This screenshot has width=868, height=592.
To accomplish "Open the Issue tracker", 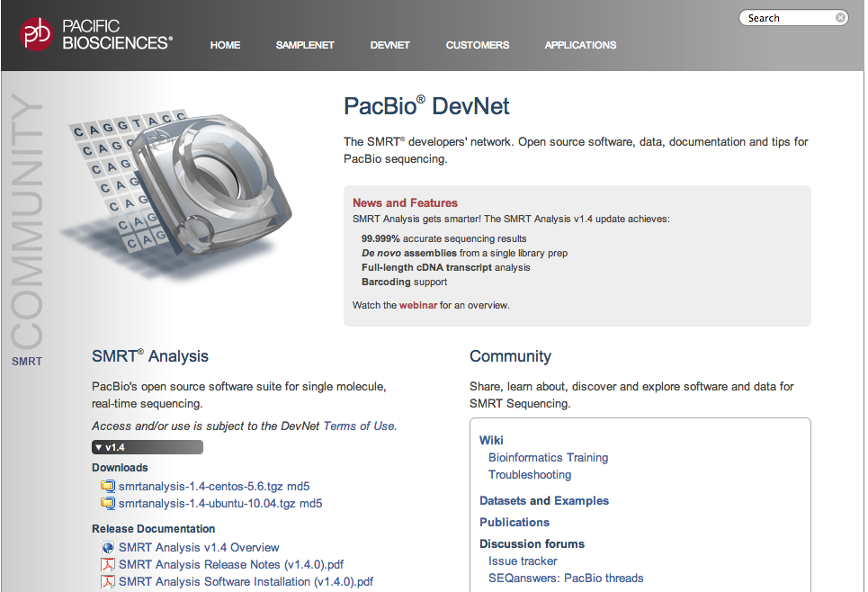I will coord(523,561).
